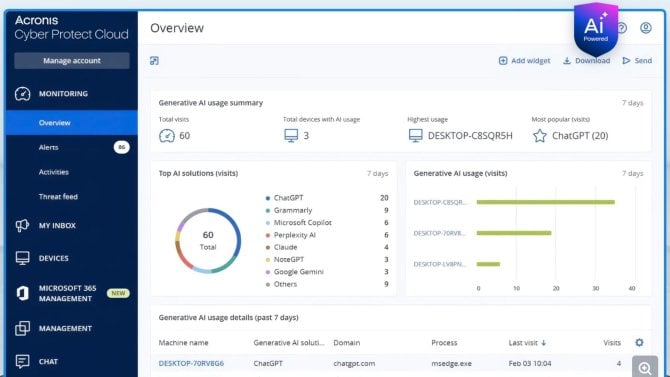This screenshot has width=670, height=377.
Task: Click the ChatGPT legend entry
Action: click(288, 198)
